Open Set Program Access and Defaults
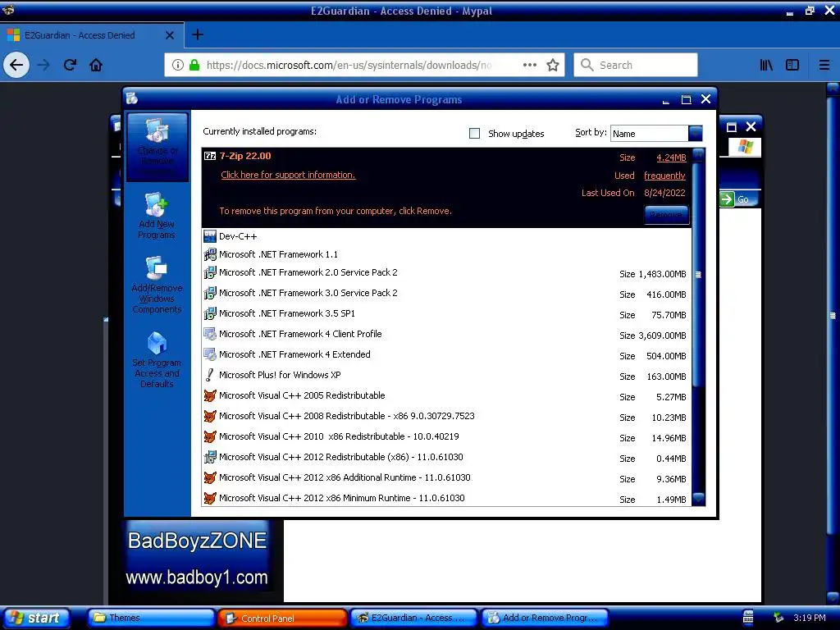Image resolution: width=840 pixels, height=630 pixels. coord(157,359)
